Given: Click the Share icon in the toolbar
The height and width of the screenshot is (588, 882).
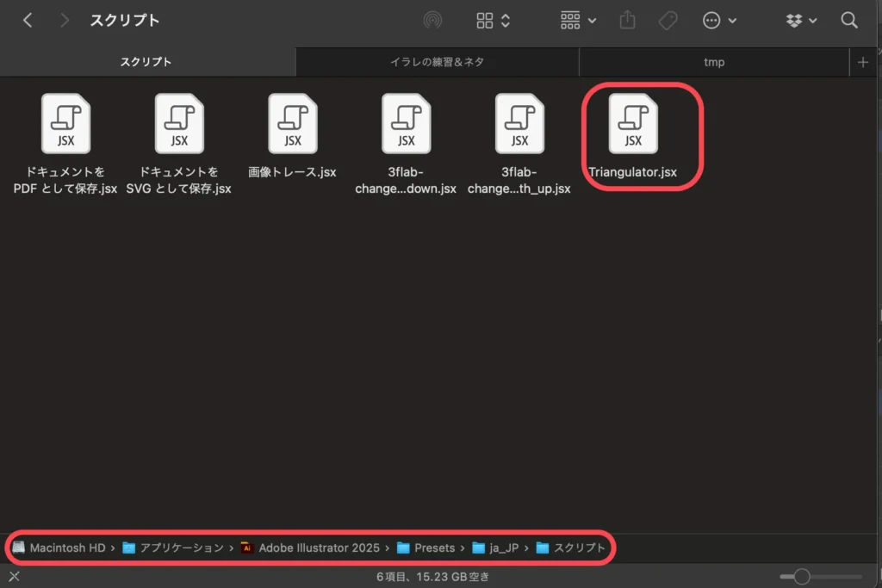Looking at the screenshot, I should (627, 20).
